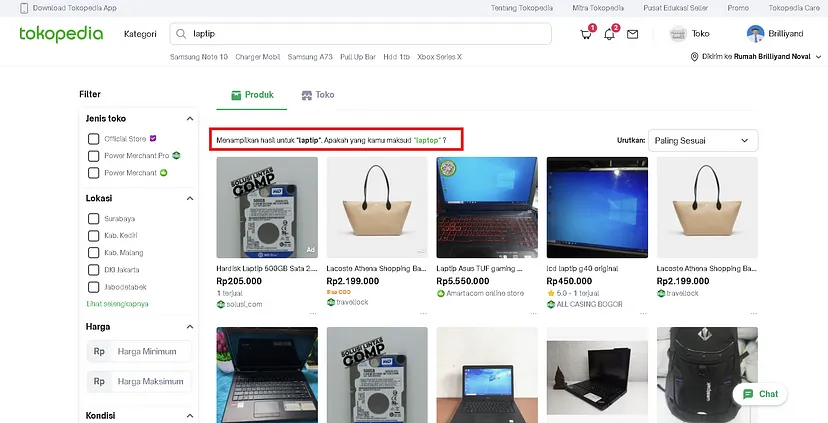Viewport: 828px width, 423px height.
Task: Check the Surabaya location filter
Action: [93, 219]
